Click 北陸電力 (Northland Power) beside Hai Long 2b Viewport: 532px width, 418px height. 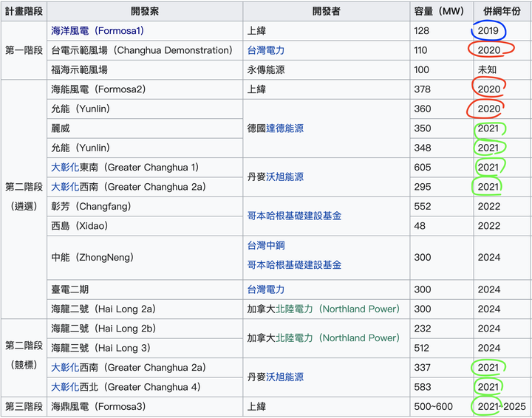point(338,338)
